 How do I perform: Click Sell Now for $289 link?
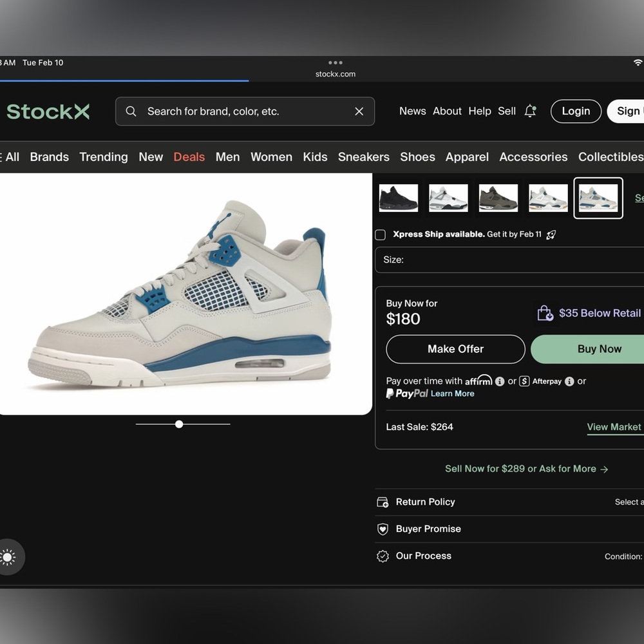pyautogui.click(x=527, y=469)
